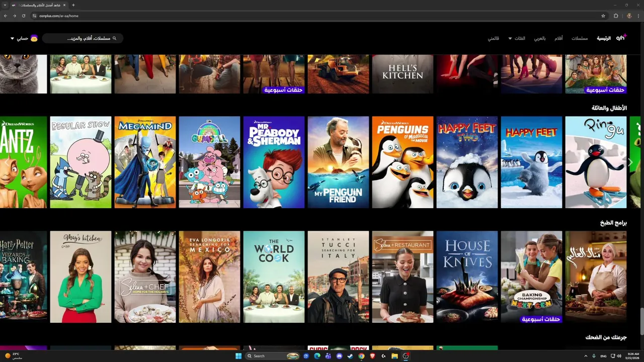644x362 pixels.
Task: Open Selena + Chef Home for the Holidays
Action: coord(145,277)
